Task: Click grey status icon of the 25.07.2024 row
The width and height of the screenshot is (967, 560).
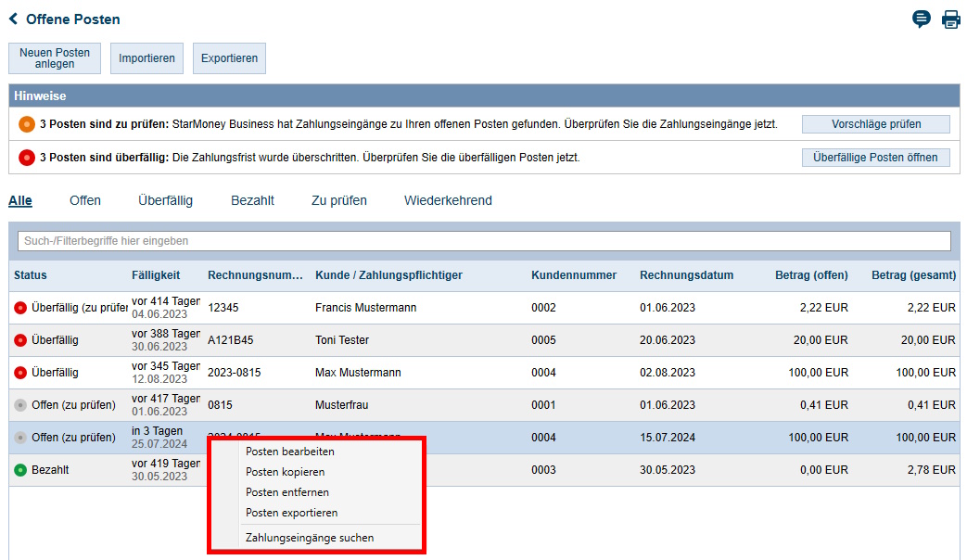Action: click(20, 438)
